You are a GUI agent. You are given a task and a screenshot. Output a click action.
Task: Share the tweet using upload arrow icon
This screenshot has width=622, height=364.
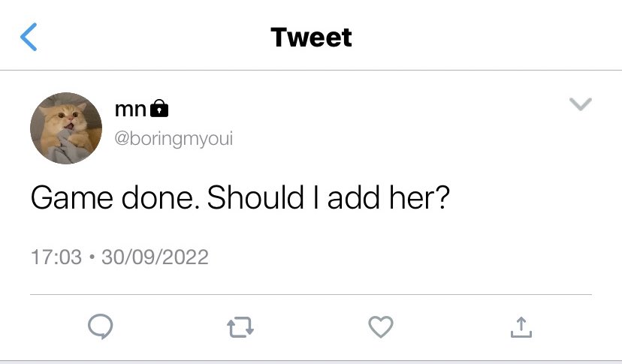[521, 327]
